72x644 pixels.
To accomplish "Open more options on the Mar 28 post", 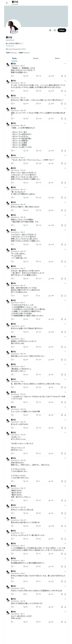I will pos(65,109).
